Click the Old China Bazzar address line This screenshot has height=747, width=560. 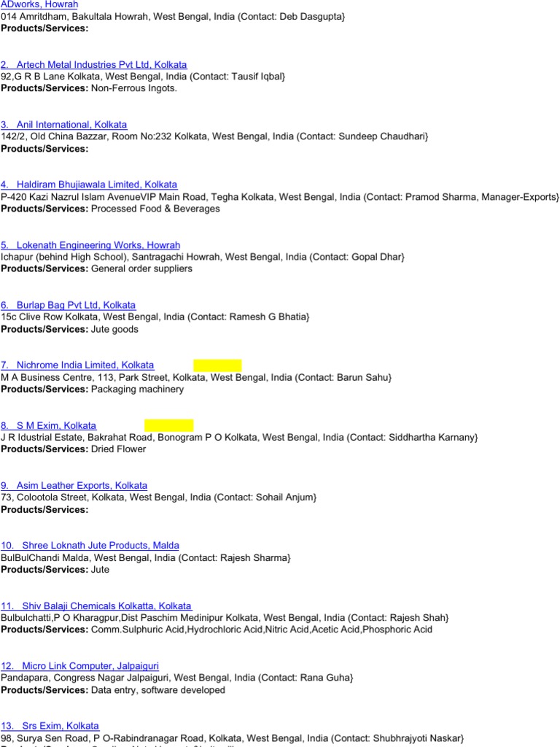tap(214, 136)
